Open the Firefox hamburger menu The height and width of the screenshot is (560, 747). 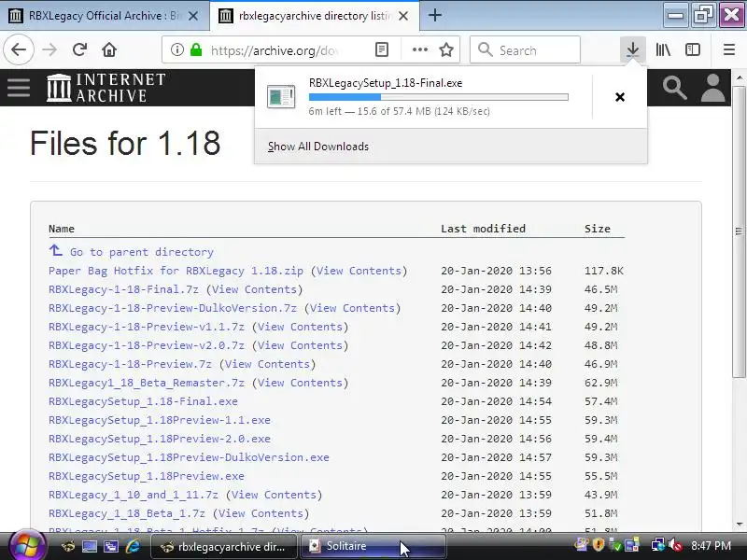(729, 49)
